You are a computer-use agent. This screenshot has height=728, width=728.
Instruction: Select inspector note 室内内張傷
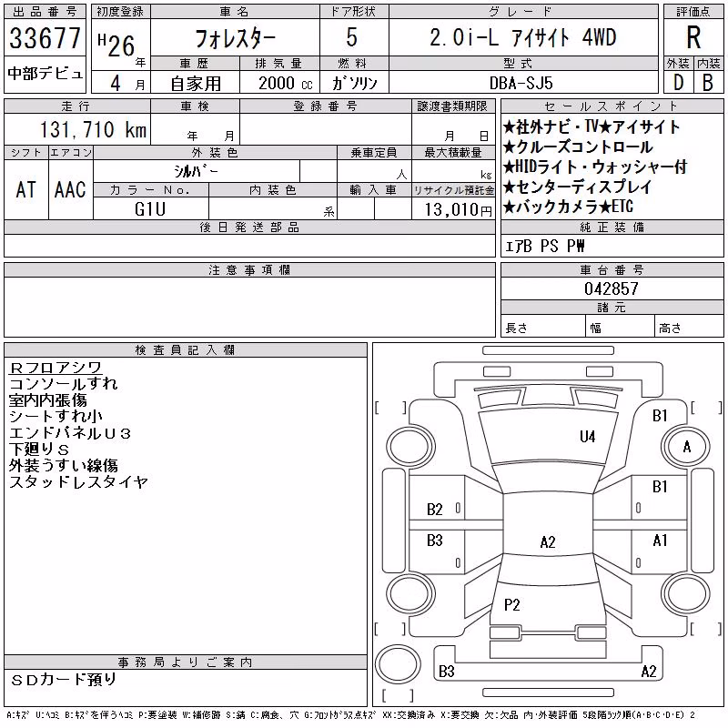click(48, 400)
